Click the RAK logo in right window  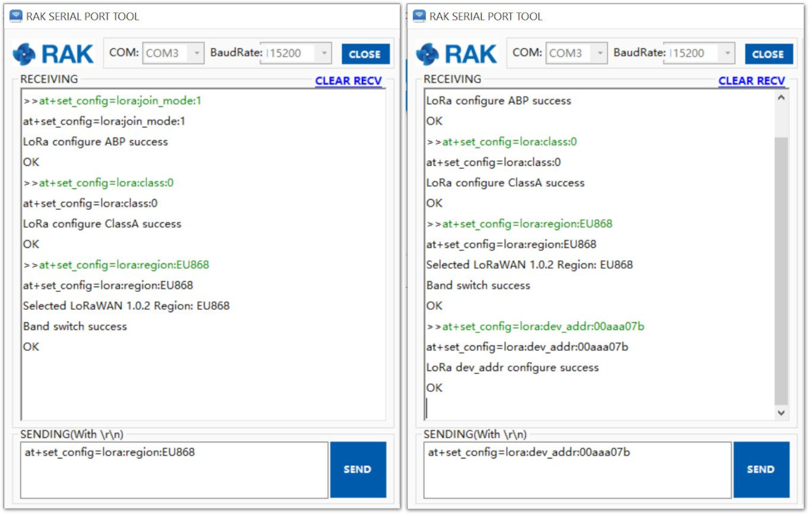pos(456,53)
